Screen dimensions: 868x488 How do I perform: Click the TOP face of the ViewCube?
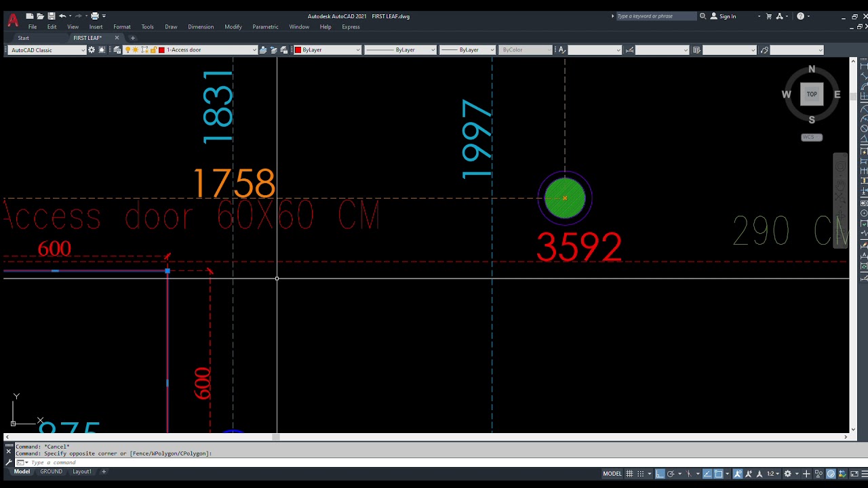tap(812, 94)
